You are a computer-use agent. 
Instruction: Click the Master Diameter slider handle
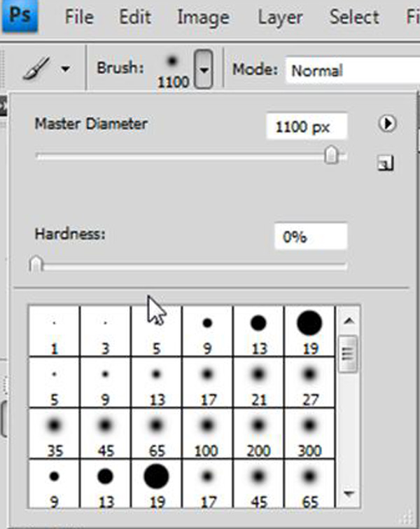[x=331, y=155]
